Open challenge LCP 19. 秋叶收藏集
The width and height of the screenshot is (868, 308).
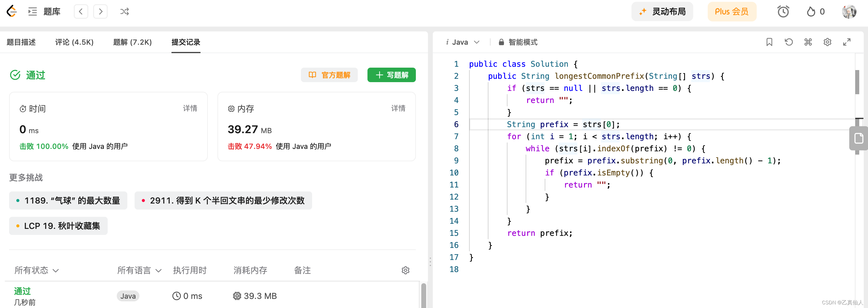[58, 226]
